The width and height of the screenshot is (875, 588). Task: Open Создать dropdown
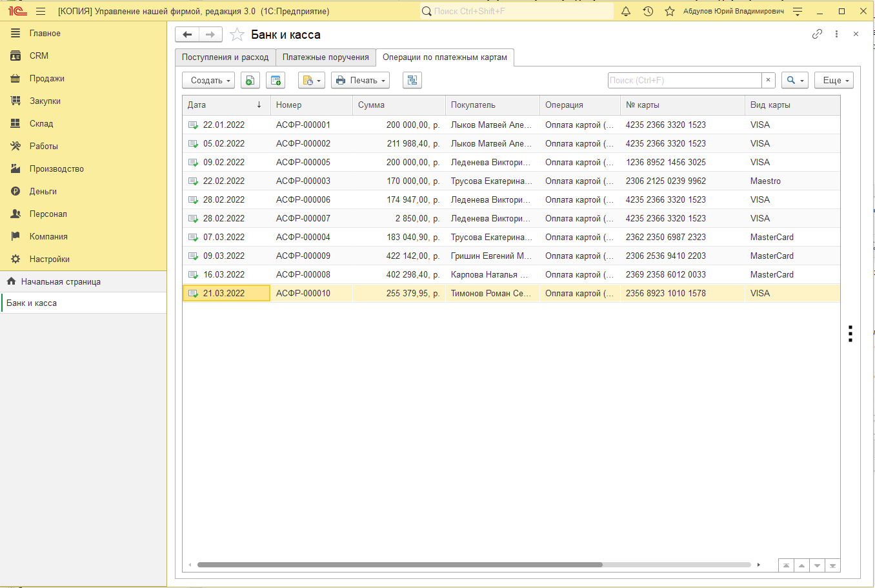tap(210, 80)
